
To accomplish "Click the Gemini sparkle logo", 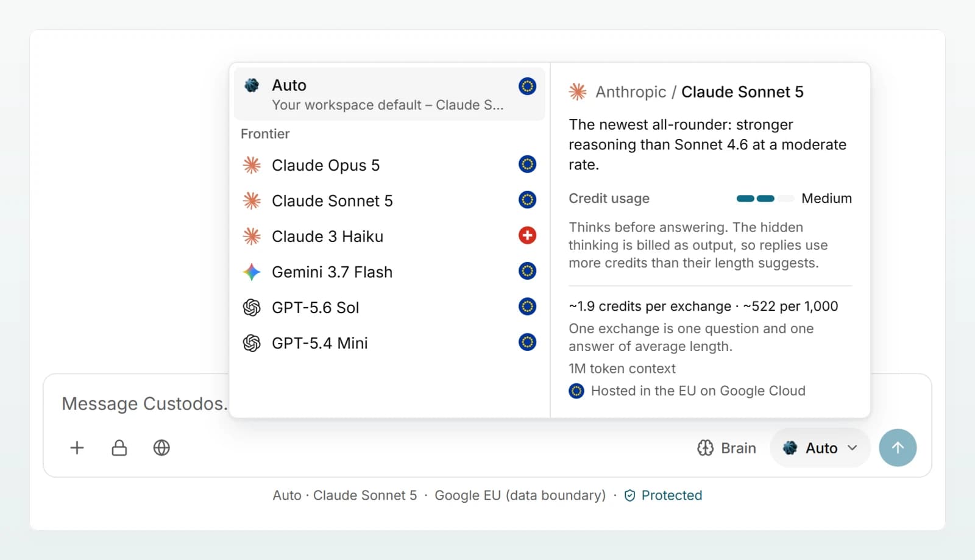I will pos(252,272).
